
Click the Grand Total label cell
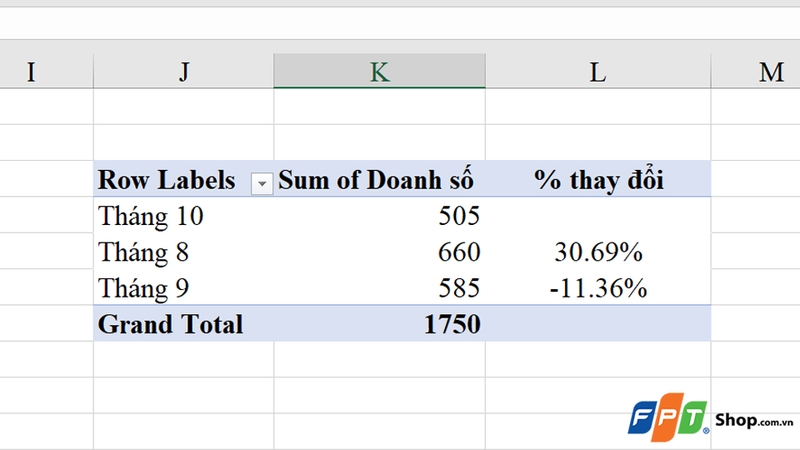[x=170, y=324]
